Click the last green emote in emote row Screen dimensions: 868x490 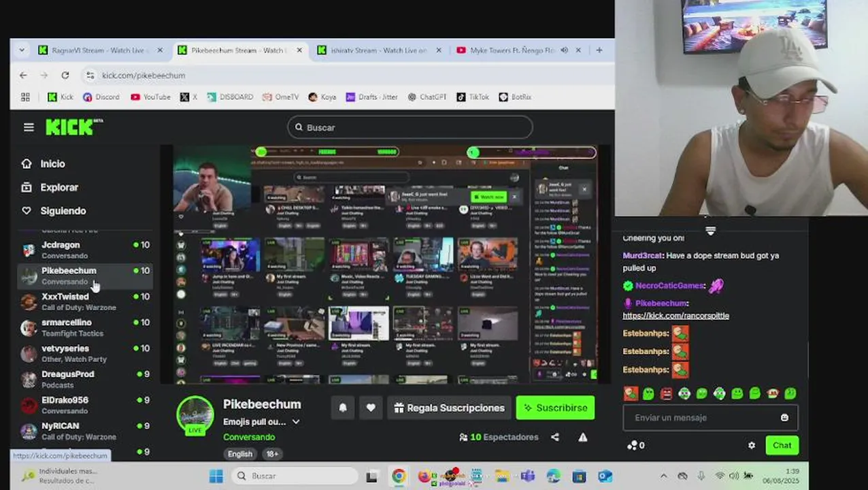(790, 393)
